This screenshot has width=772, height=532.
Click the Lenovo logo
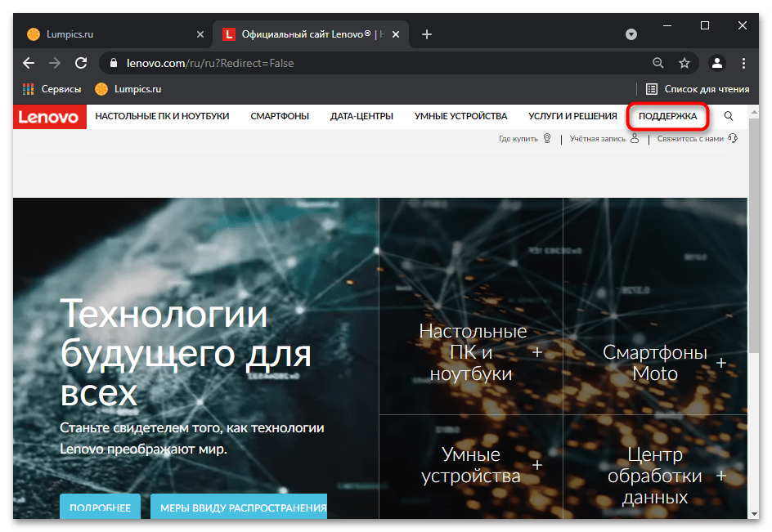pyautogui.click(x=49, y=117)
